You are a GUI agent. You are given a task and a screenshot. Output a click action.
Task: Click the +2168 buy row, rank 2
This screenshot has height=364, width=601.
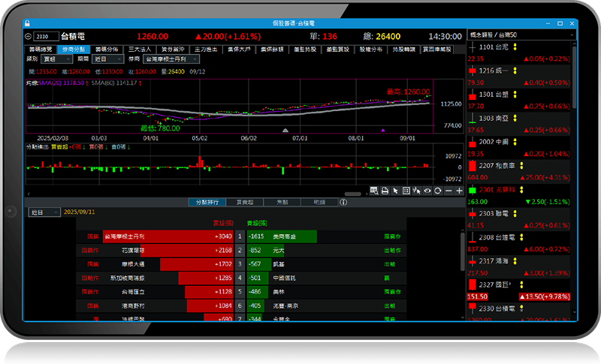point(155,251)
